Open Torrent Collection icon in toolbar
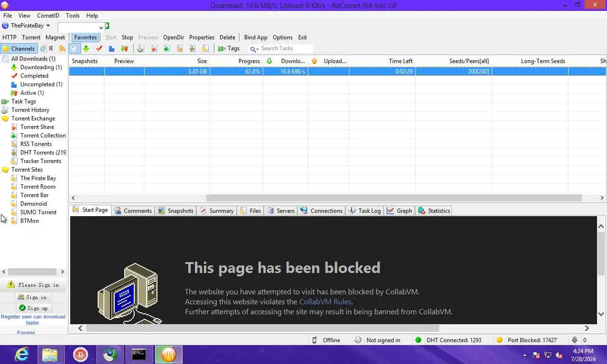 (166, 48)
